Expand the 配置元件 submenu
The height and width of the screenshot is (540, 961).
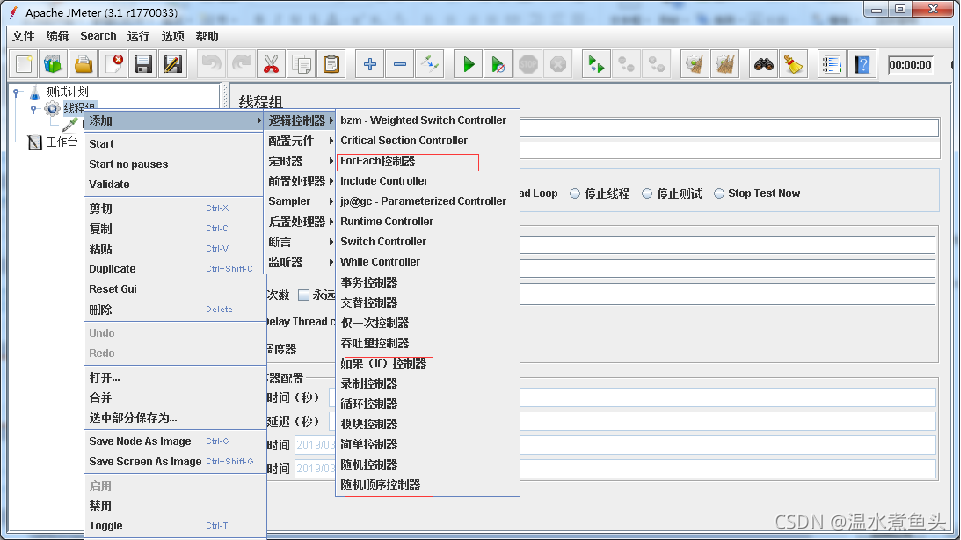[300, 141]
